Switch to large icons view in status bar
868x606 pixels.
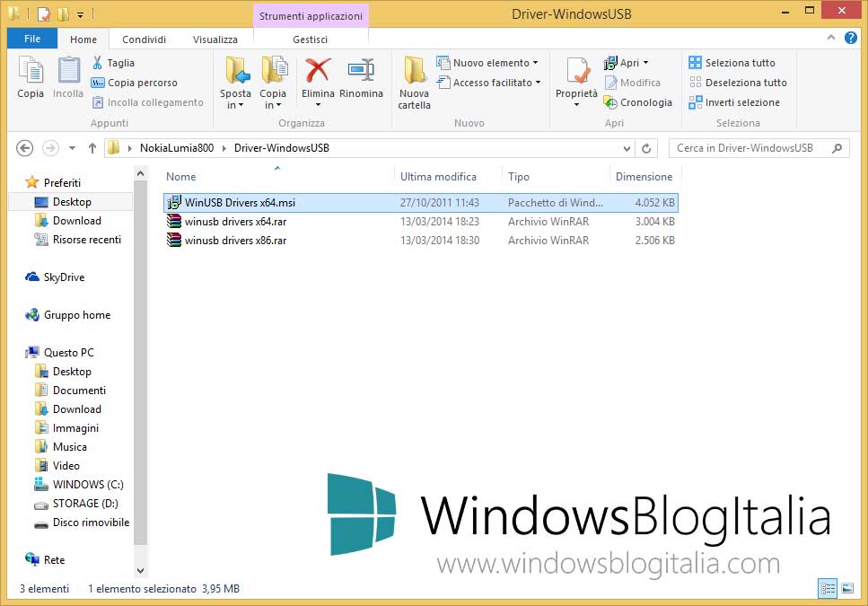click(x=847, y=588)
